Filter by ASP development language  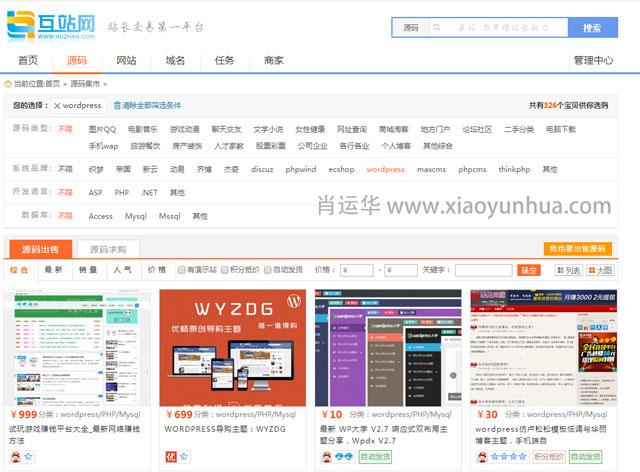(96, 192)
